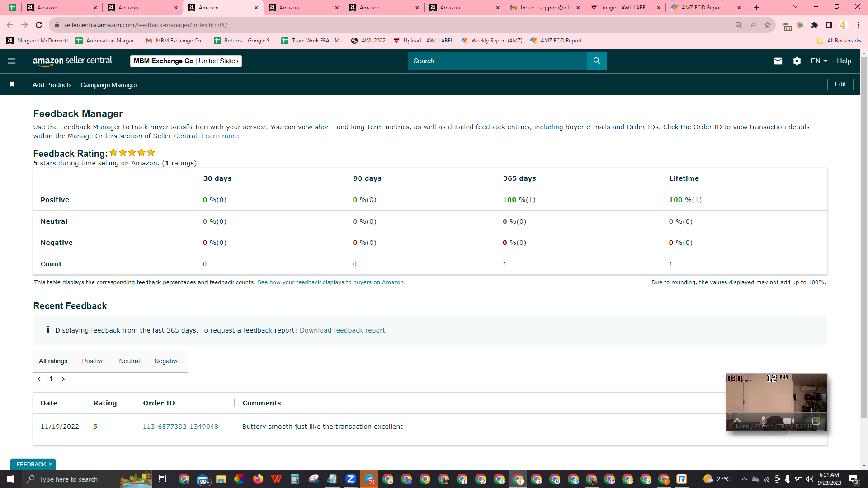Image resolution: width=868 pixels, height=488 pixels.
Task: Close the FEEDBACK widget with its X
Action: [x=51, y=464]
